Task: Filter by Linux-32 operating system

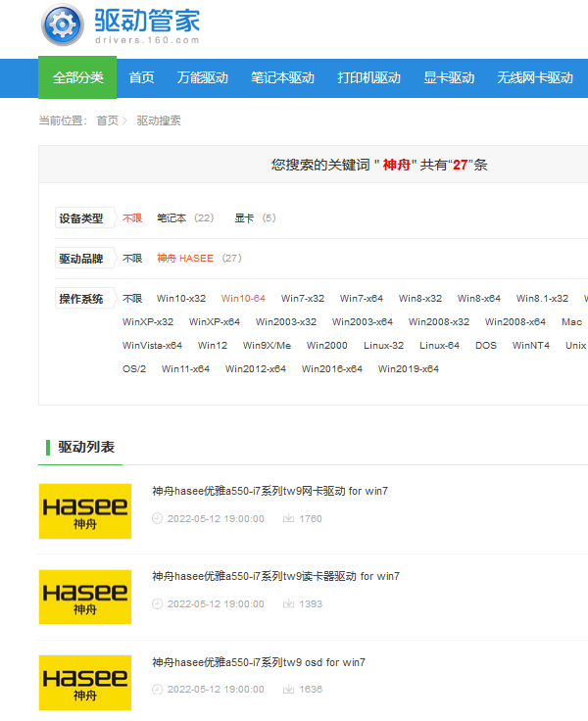Action: pos(384,346)
